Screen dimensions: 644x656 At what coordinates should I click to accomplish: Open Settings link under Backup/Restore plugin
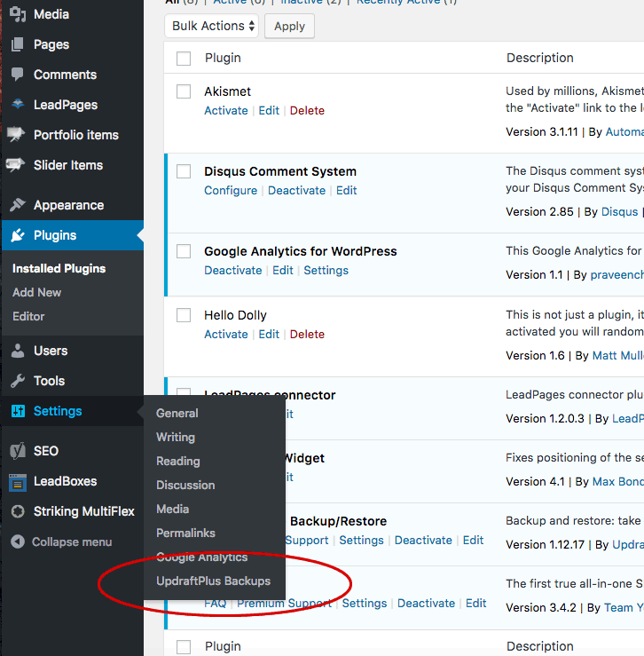click(x=361, y=540)
